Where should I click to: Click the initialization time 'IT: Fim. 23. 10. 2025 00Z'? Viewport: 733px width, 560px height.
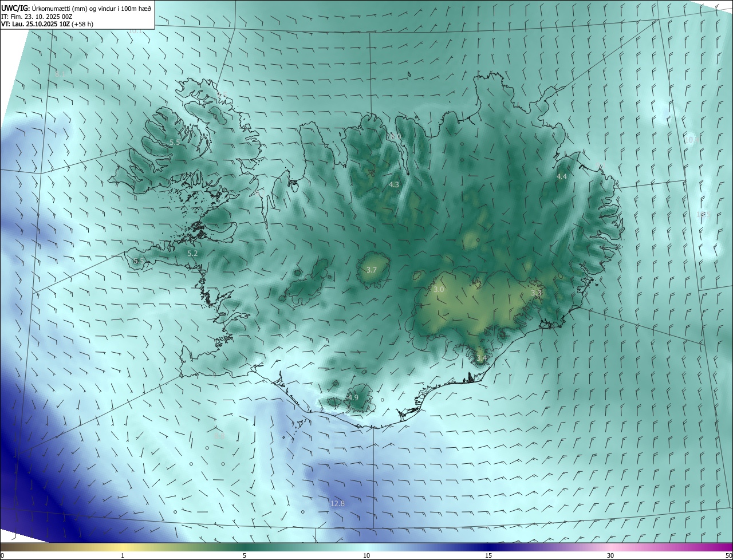(x=36, y=17)
